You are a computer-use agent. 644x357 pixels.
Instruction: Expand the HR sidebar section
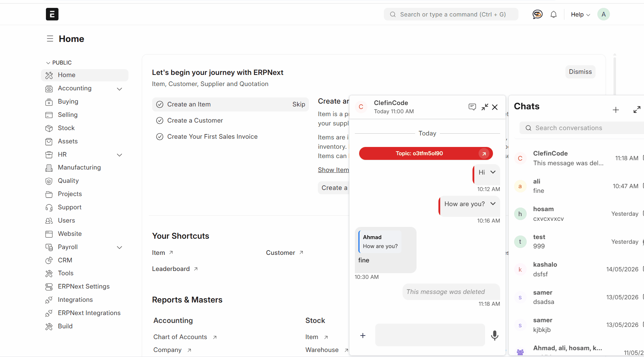119,155
